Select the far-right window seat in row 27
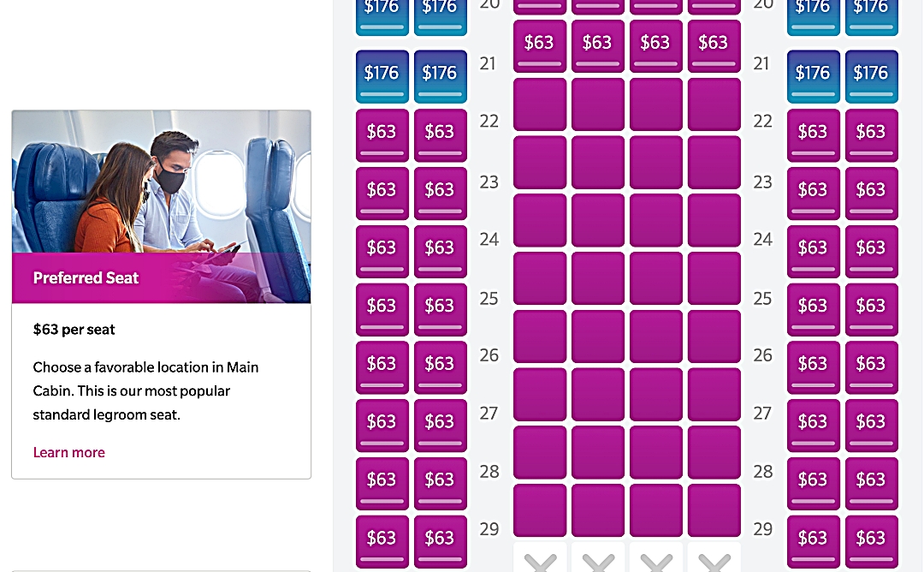 pos(871,425)
